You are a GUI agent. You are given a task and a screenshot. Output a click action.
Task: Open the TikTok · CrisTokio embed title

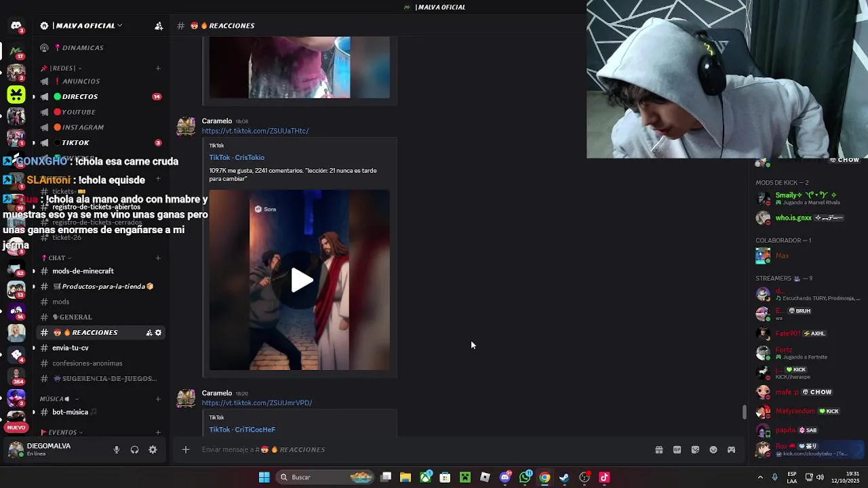[237, 157]
